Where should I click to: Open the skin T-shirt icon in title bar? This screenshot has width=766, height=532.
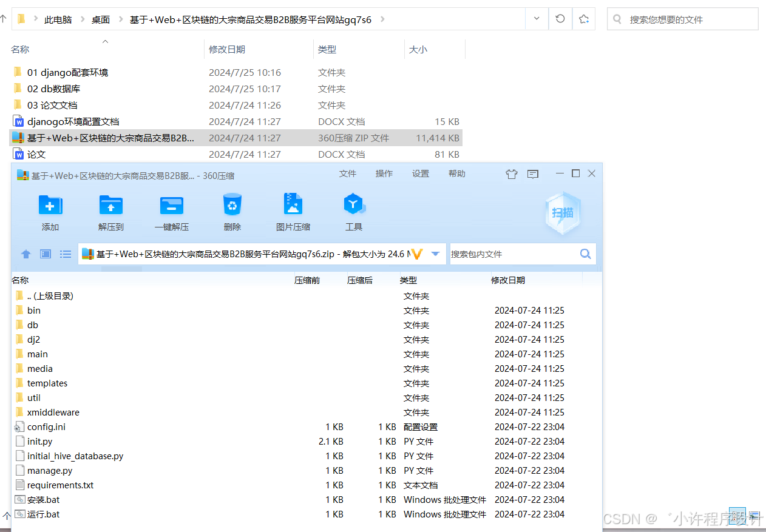click(512, 174)
